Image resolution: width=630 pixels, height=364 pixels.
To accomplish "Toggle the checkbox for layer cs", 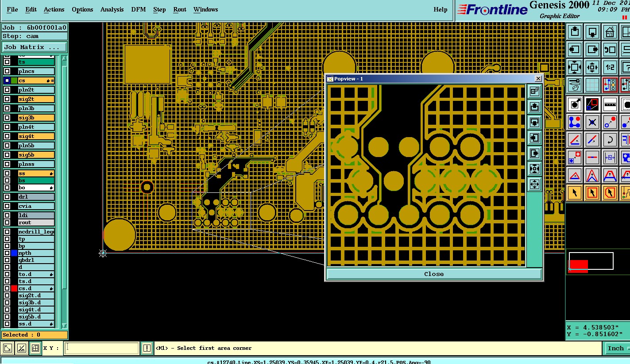I will point(7,80).
